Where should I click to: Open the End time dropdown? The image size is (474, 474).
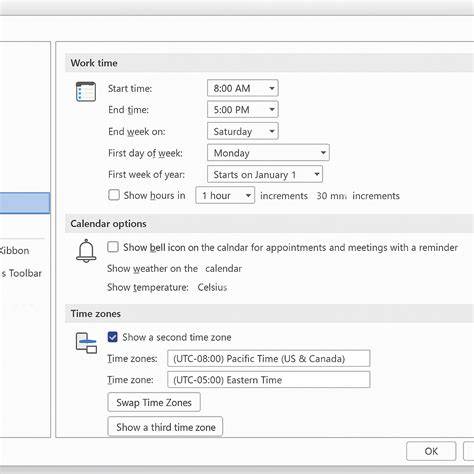point(243,110)
